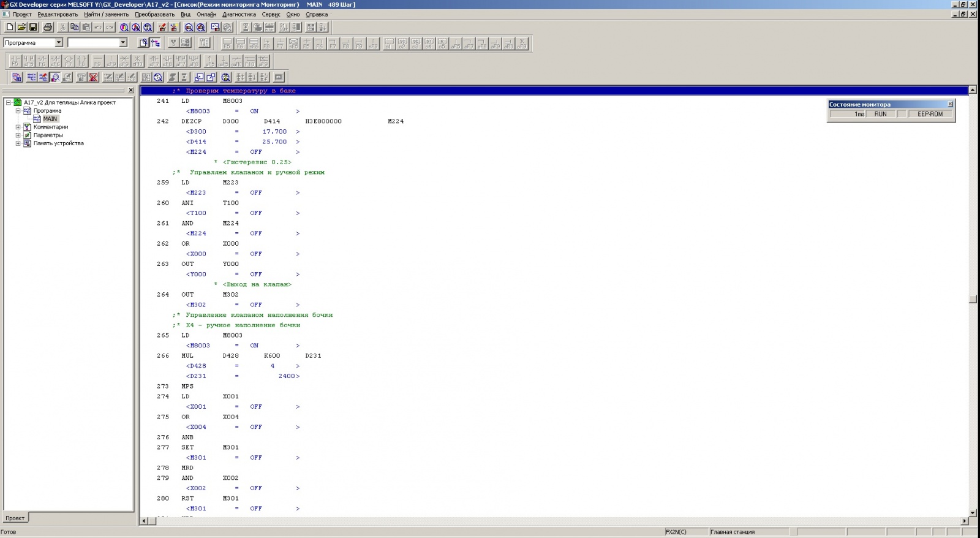
Task: Open the Преобразовать menu
Action: [155, 14]
